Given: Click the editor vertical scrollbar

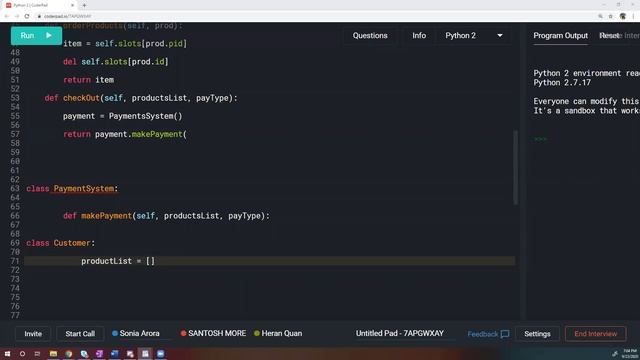Looking at the screenshot, I should tap(516, 167).
